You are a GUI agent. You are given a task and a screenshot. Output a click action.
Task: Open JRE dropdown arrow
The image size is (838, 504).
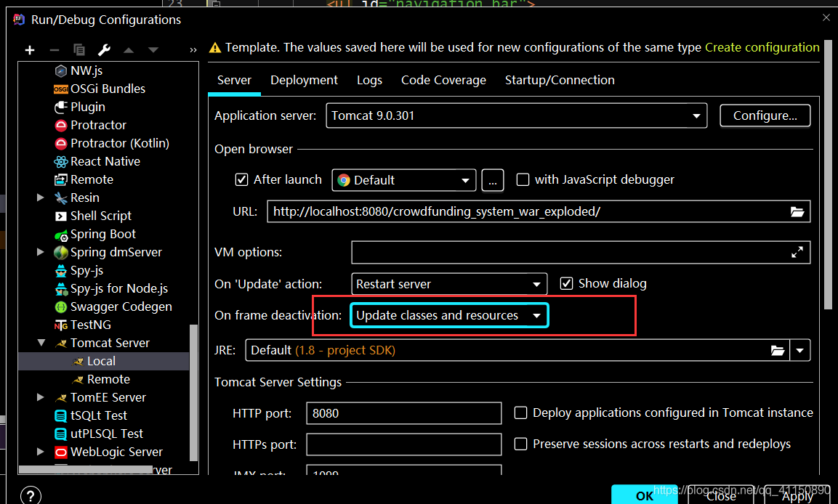[800, 351]
